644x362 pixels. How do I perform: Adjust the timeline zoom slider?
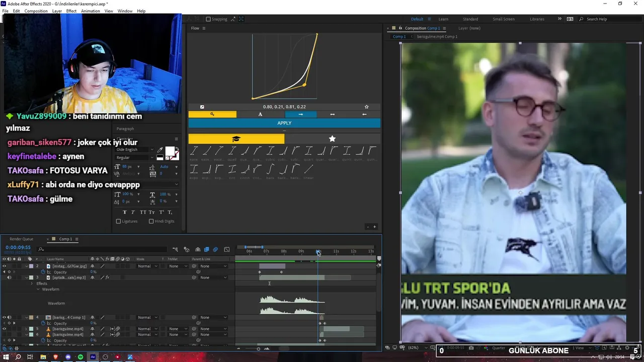click(x=259, y=348)
